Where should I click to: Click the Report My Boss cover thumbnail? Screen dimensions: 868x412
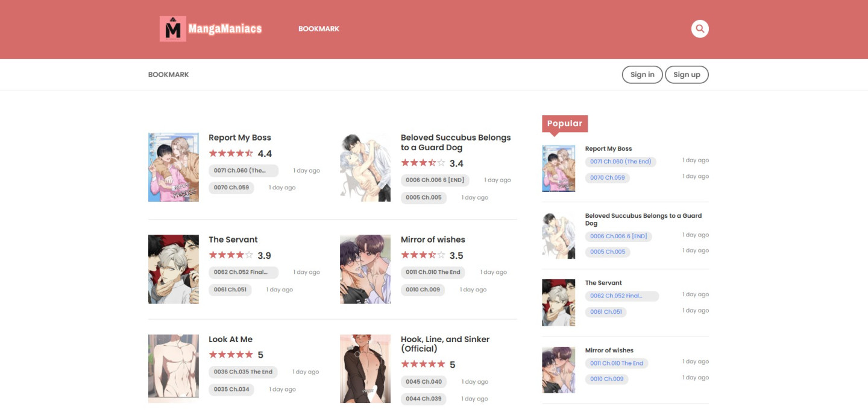point(173,167)
